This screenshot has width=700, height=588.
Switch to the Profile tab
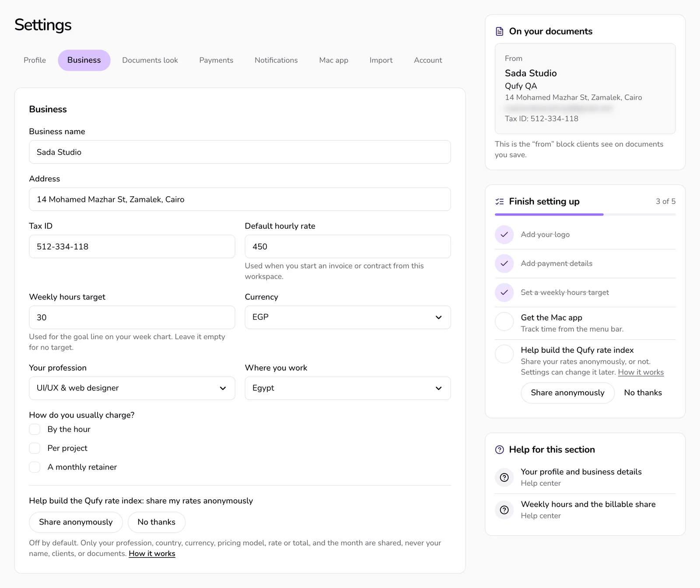tap(35, 60)
